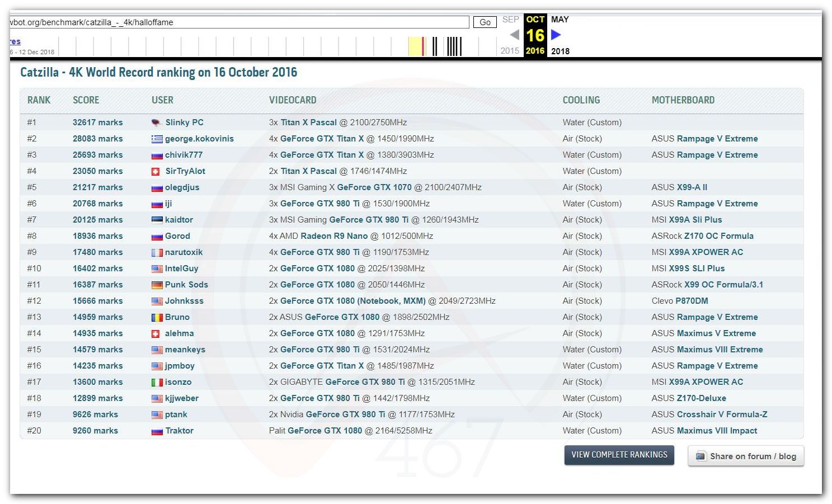Click the Russian flag beside chivik777
The image size is (832, 504).
157,155
